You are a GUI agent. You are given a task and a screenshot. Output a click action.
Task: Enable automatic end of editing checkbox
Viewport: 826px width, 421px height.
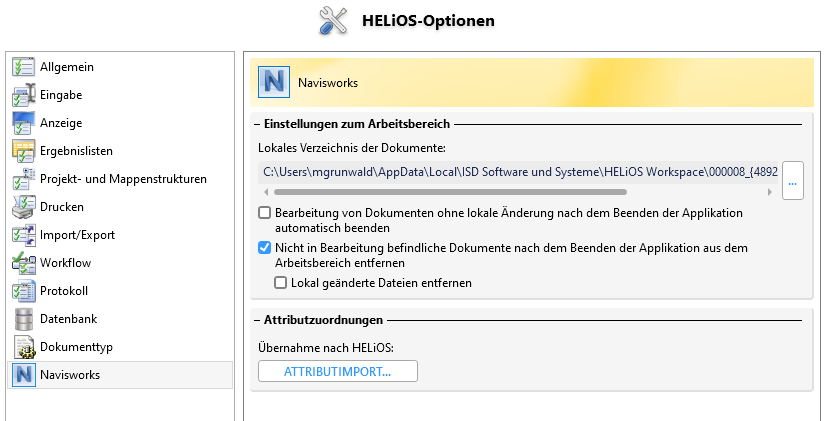pos(265,213)
